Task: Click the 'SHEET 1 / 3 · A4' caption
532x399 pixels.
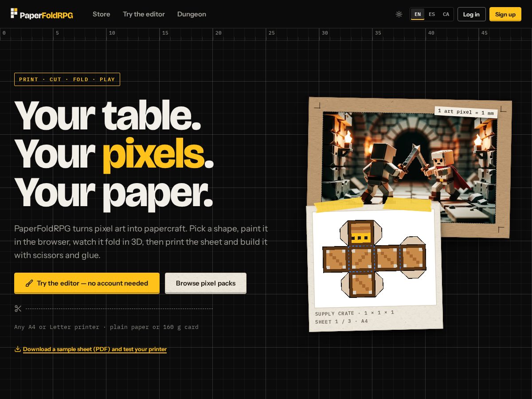Action: click(341, 321)
